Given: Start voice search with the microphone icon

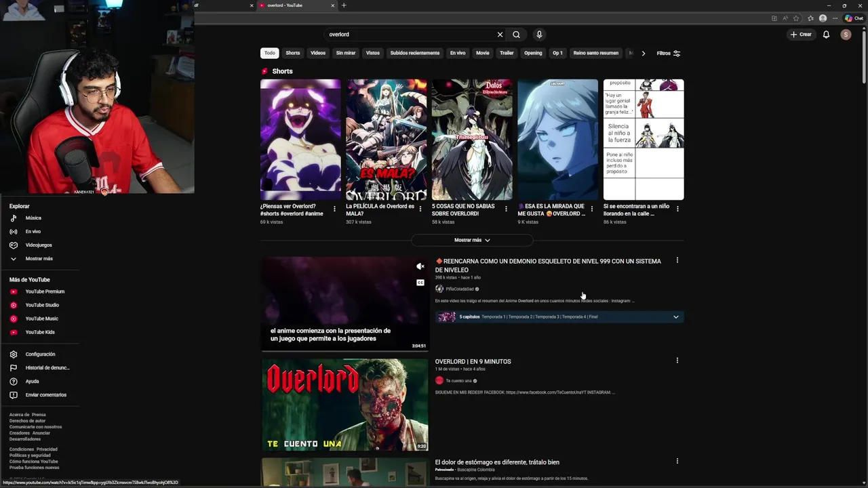Looking at the screenshot, I should (539, 35).
